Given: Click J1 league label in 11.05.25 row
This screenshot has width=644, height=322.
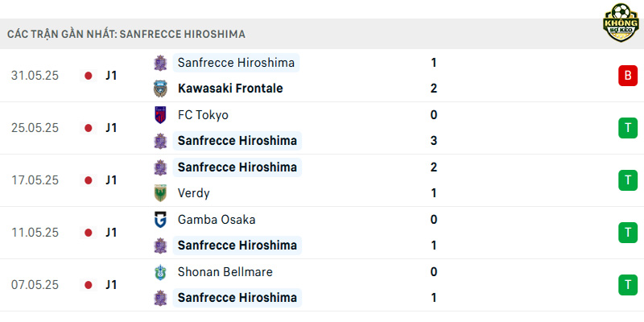Looking at the screenshot, I should pyautogui.click(x=111, y=233).
